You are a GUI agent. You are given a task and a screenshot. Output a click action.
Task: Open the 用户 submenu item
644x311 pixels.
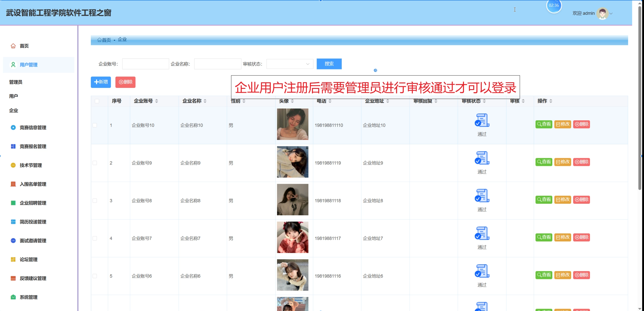tap(14, 96)
